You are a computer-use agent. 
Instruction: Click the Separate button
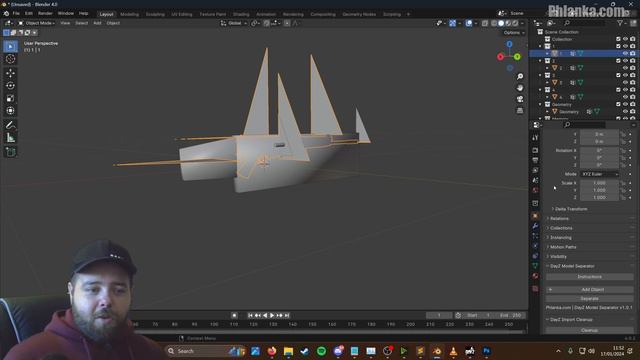[x=589, y=299]
